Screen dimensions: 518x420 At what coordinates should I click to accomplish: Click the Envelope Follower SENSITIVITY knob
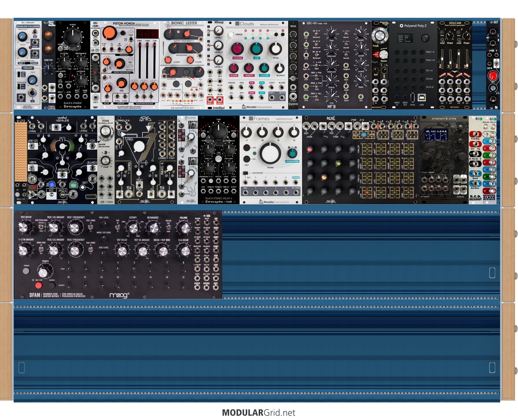22,36
